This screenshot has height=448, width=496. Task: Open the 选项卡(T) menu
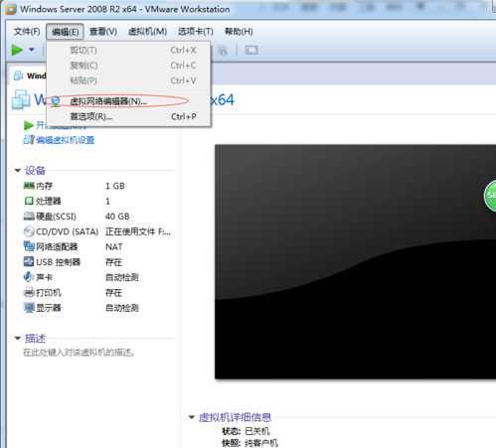[196, 32]
